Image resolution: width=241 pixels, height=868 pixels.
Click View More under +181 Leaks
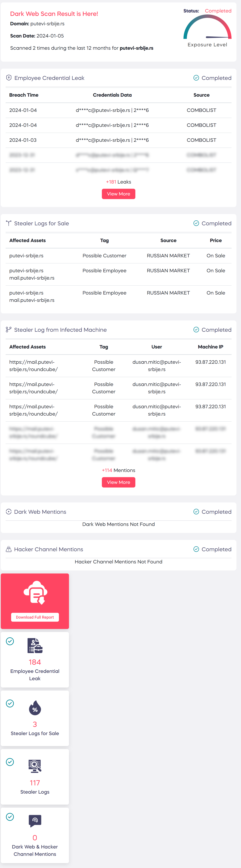click(x=118, y=194)
